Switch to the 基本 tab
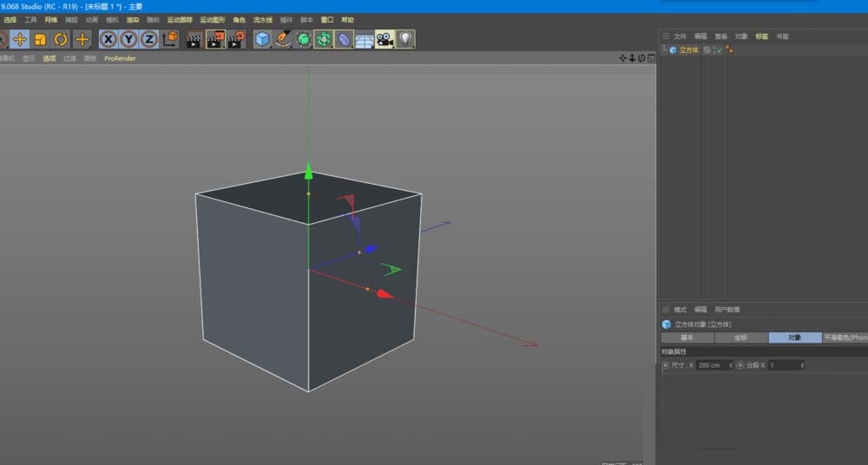The width and height of the screenshot is (868, 465). tap(687, 337)
